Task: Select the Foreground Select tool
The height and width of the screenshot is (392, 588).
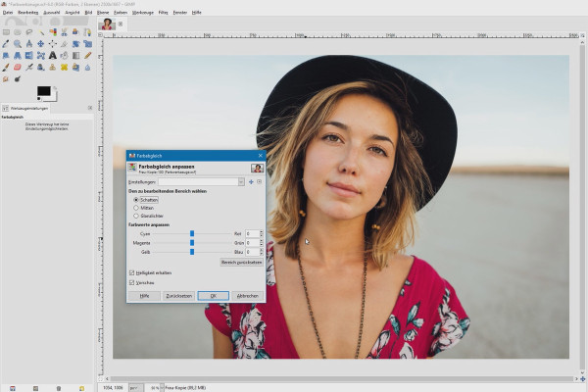Action: 75,32
